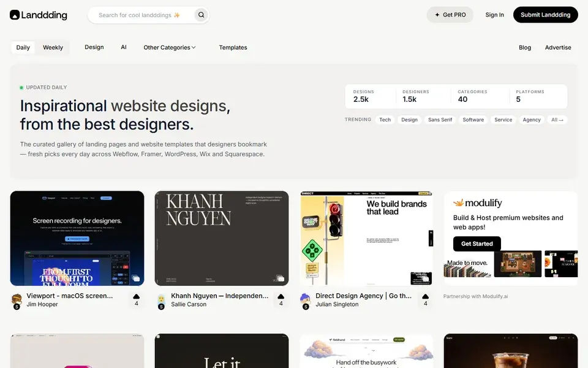
Task: Open Julian Singleton's avatar
Action: tap(305, 300)
